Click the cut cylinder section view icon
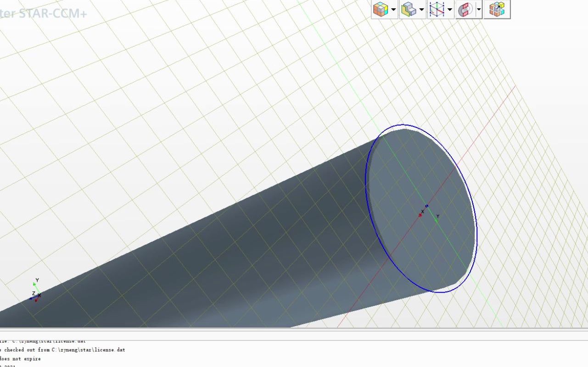Image resolution: width=588 pixels, height=367 pixels. point(465,9)
